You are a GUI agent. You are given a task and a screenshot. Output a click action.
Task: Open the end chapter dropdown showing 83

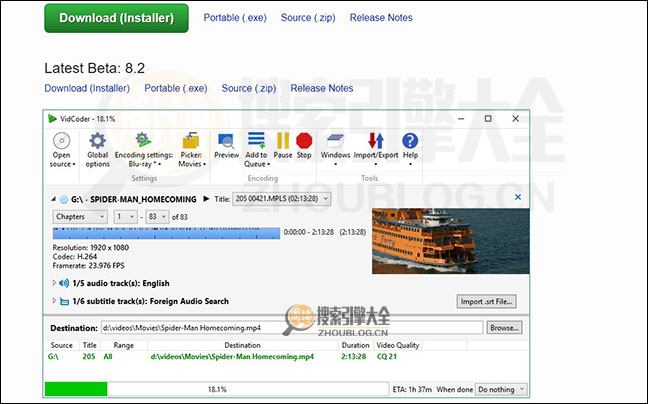[x=157, y=217]
